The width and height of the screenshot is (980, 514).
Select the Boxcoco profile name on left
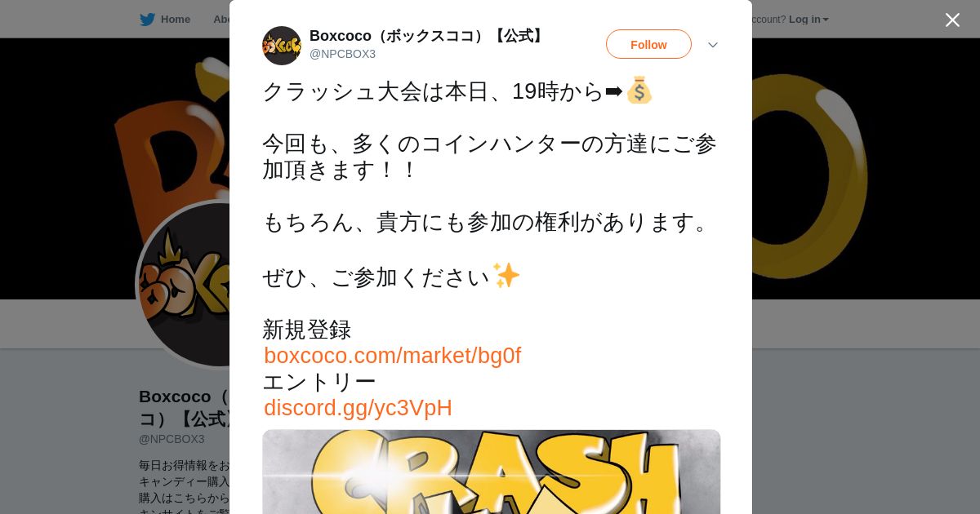tap(184, 407)
